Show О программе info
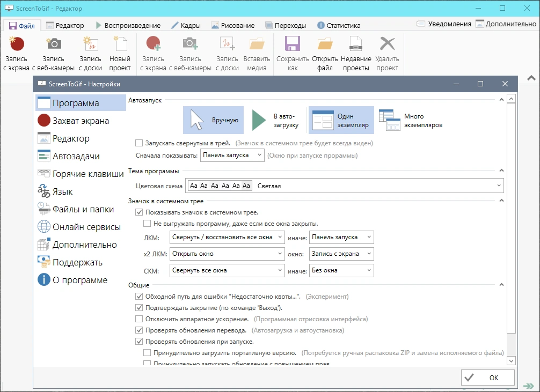The height and width of the screenshot is (392, 540). tap(81, 280)
